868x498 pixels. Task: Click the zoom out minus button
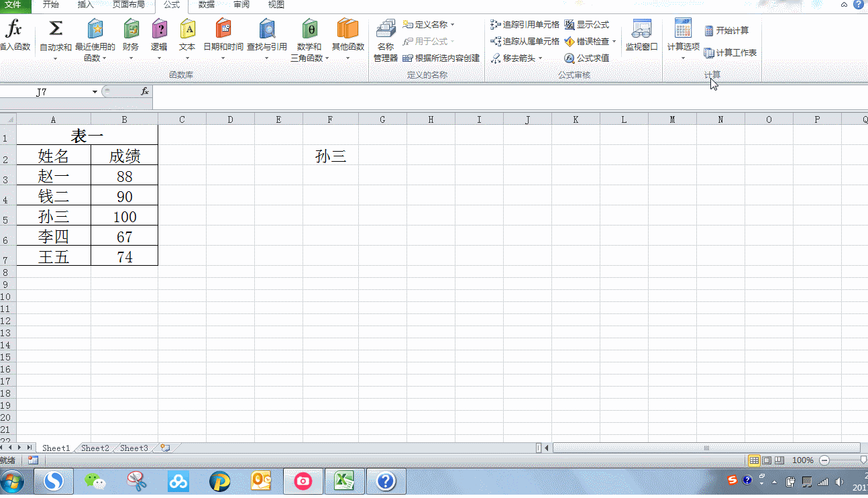click(x=824, y=460)
